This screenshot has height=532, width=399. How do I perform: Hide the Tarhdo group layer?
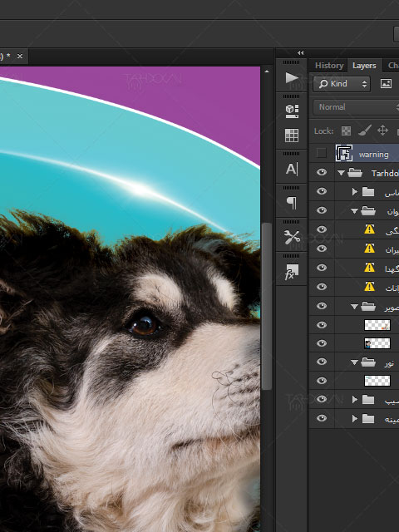coord(322,172)
